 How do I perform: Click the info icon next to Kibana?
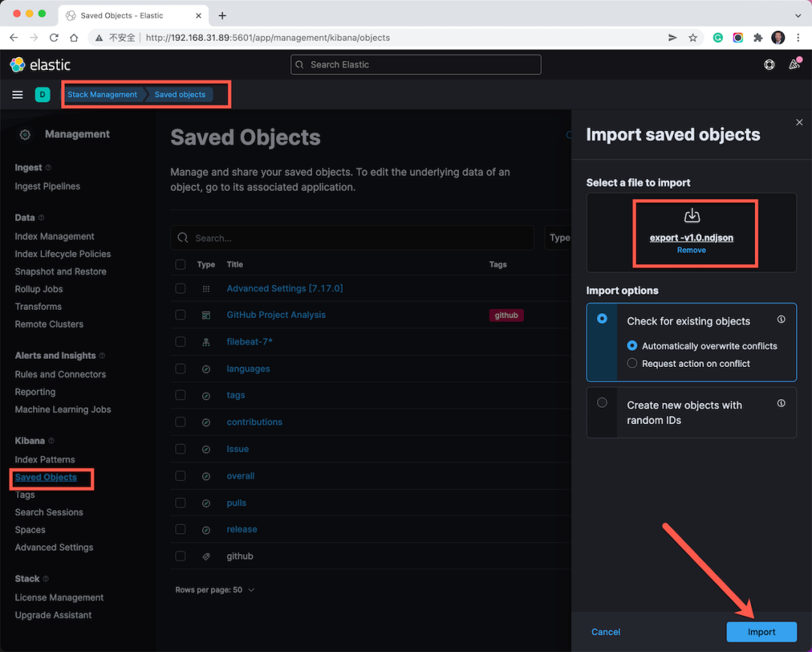pyautogui.click(x=51, y=441)
